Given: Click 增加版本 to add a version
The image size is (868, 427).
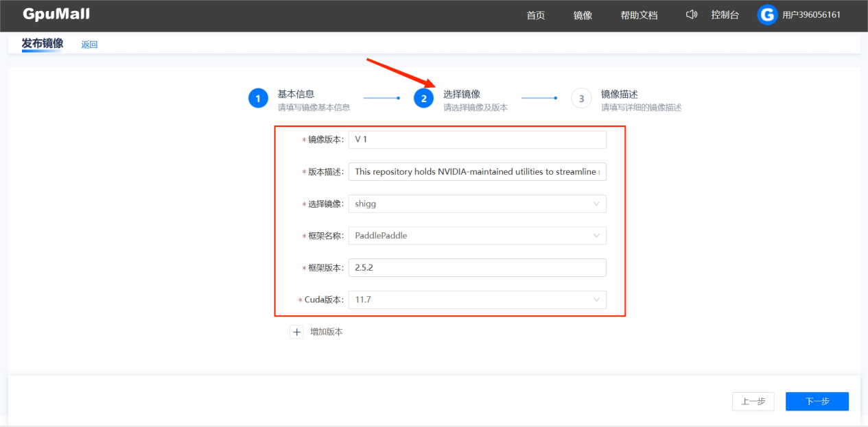Looking at the screenshot, I should (x=326, y=332).
